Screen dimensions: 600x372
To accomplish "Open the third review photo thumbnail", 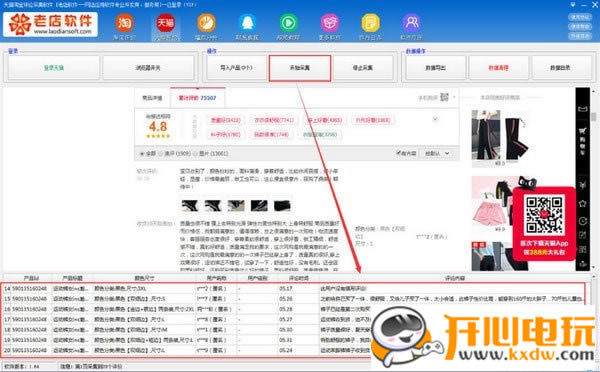I will (x=236, y=206).
